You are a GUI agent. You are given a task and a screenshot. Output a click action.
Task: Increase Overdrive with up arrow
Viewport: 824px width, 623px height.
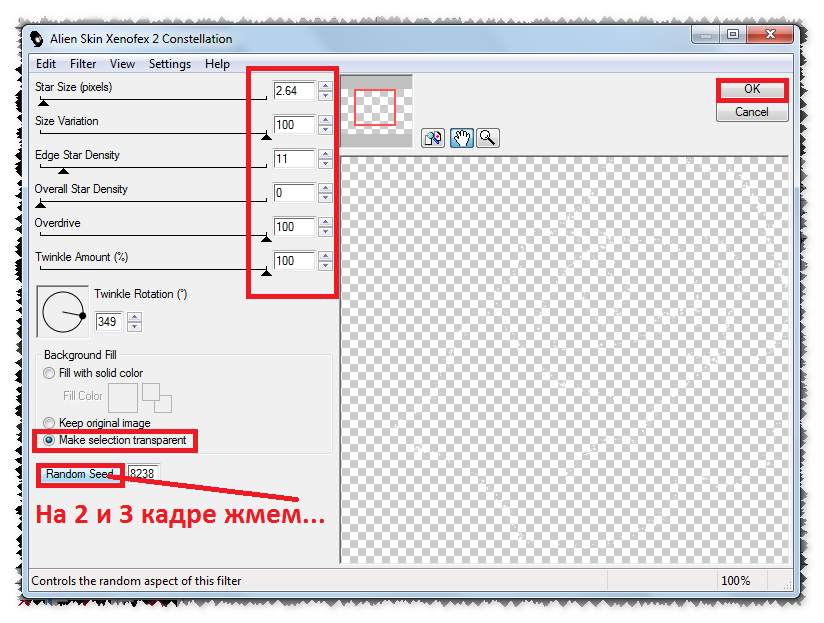(325, 223)
